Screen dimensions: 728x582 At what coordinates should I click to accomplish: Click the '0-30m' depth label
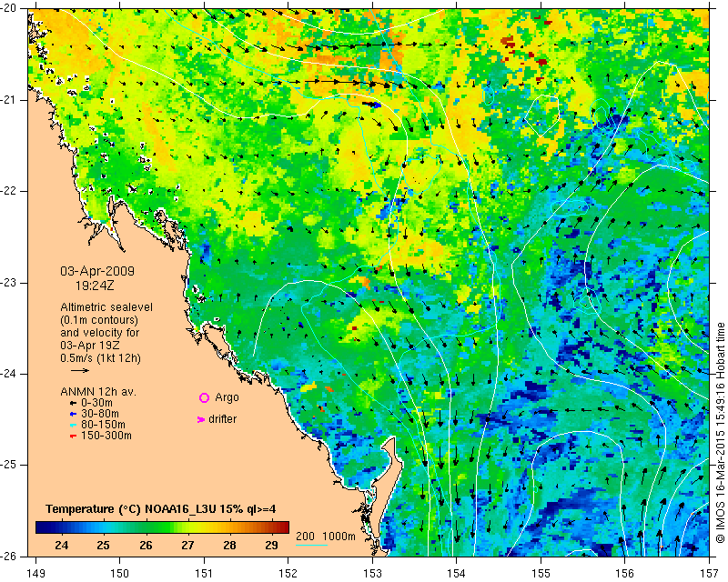96,403
